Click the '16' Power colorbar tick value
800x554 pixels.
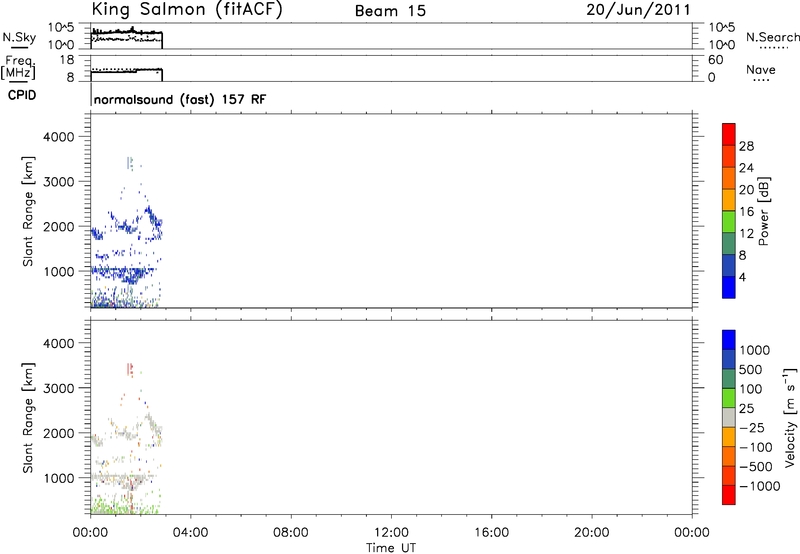(746, 212)
